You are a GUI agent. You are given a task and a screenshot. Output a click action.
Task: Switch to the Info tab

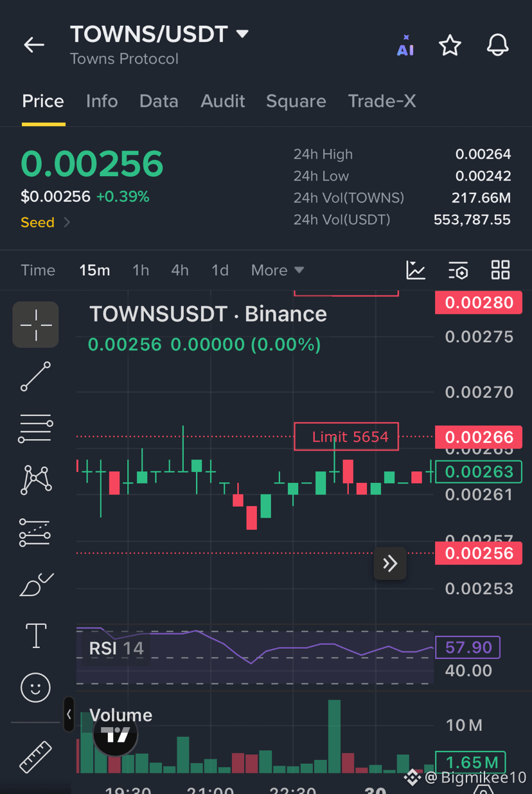(x=102, y=101)
